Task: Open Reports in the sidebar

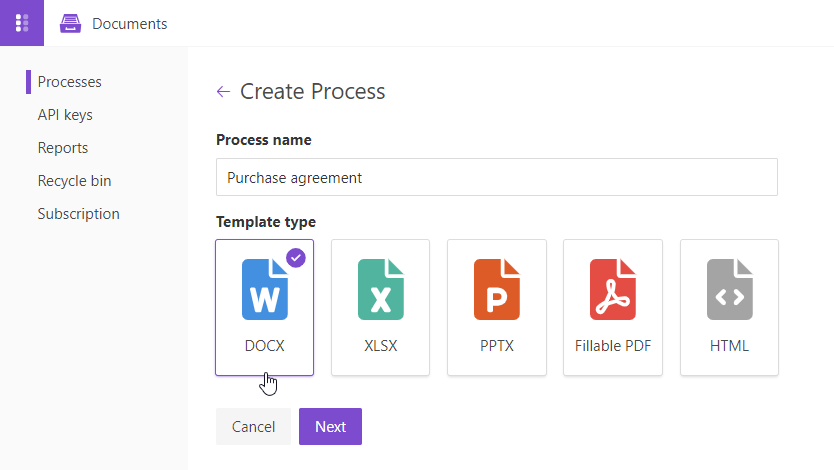Action: (63, 148)
